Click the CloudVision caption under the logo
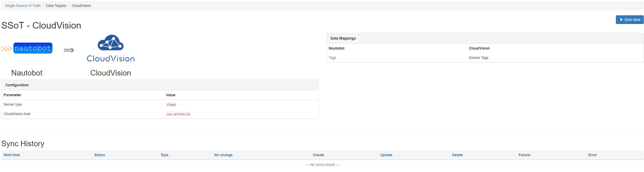This screenshot has height=172, width=644. coord(111,73)
